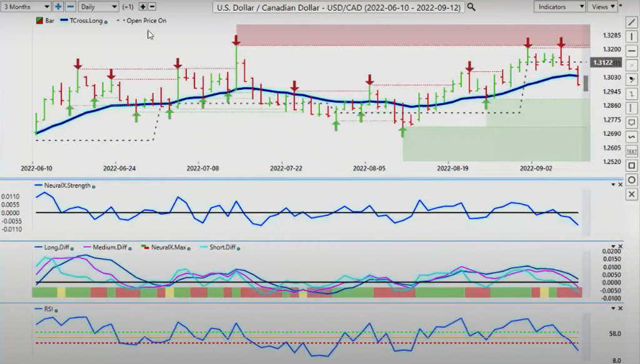Close the NeuralX.Strength panel

(x=621, y=185)
